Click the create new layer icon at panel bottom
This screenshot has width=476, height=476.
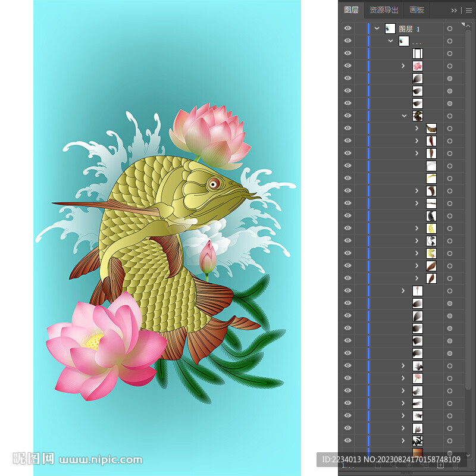click(x=440, y=465)
